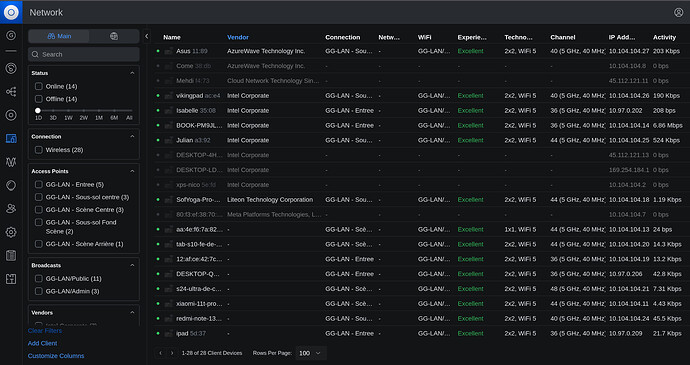
Task: Check the GG-LAN/Admin (3) broadcast filter
Action: (39, 291)
